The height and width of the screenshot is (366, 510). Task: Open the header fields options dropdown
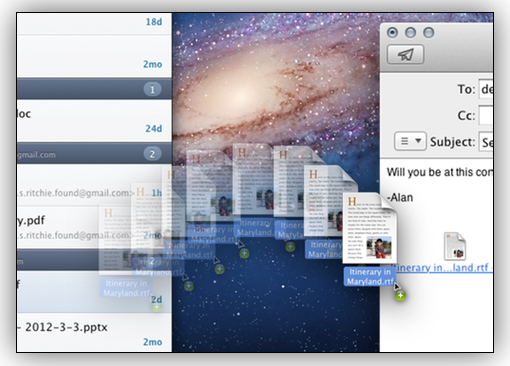tap(410, 141)
